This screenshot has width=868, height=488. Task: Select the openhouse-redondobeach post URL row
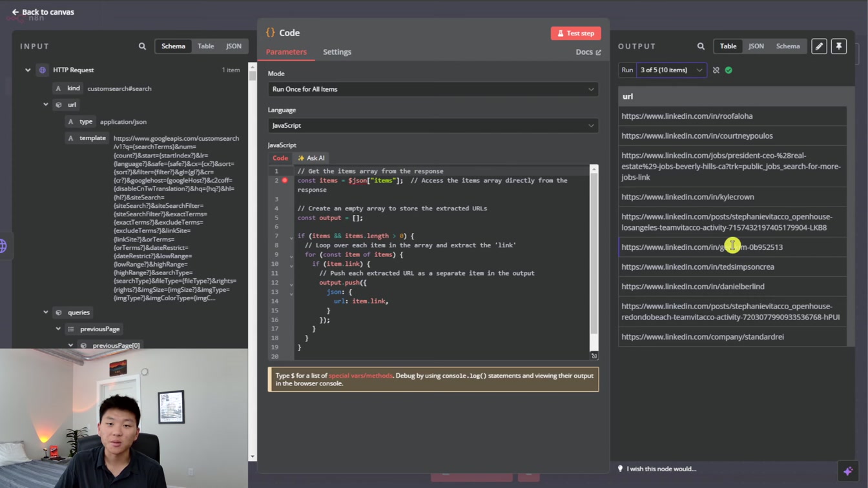click(732, 312)
